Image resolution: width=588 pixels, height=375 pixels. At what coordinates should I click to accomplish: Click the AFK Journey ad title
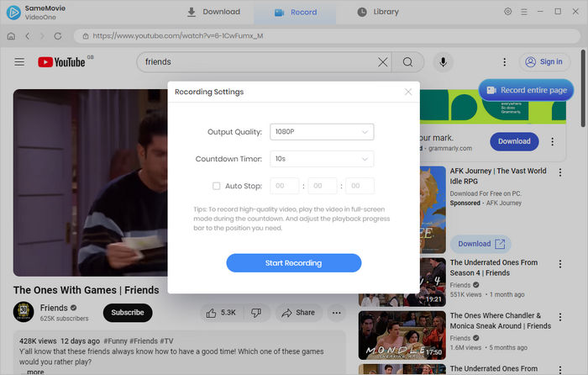(498, 176)
